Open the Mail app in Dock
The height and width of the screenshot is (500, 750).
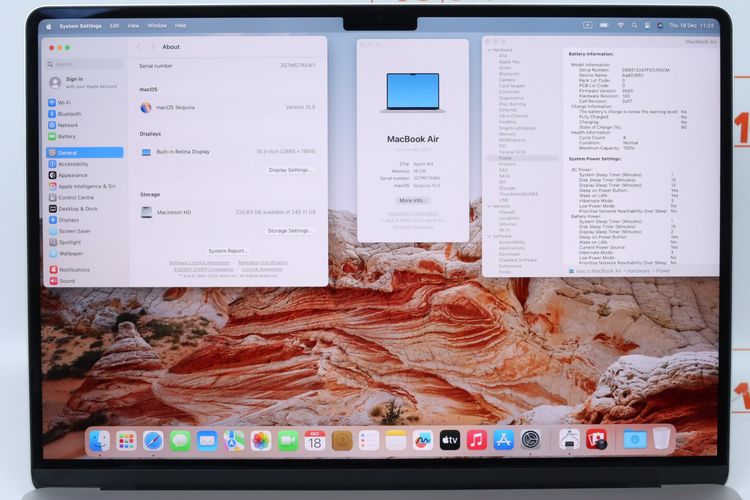coord(207,440)
